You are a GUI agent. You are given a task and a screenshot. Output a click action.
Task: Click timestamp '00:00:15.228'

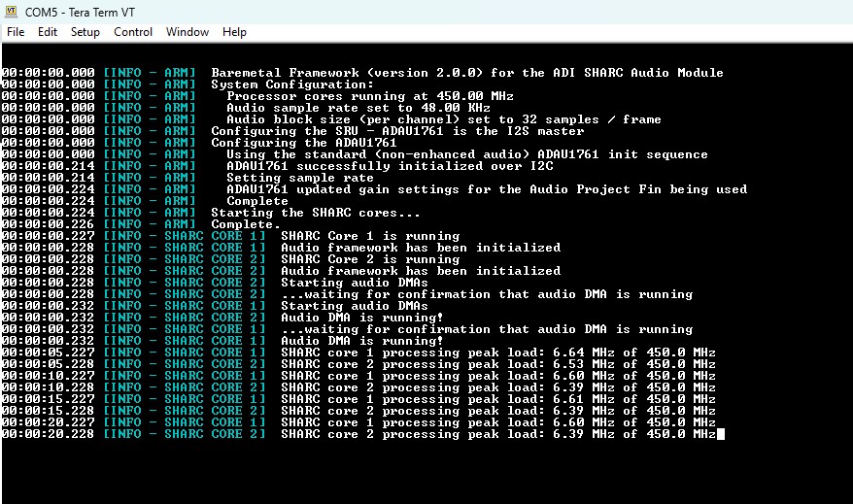[x=49, y=411]
